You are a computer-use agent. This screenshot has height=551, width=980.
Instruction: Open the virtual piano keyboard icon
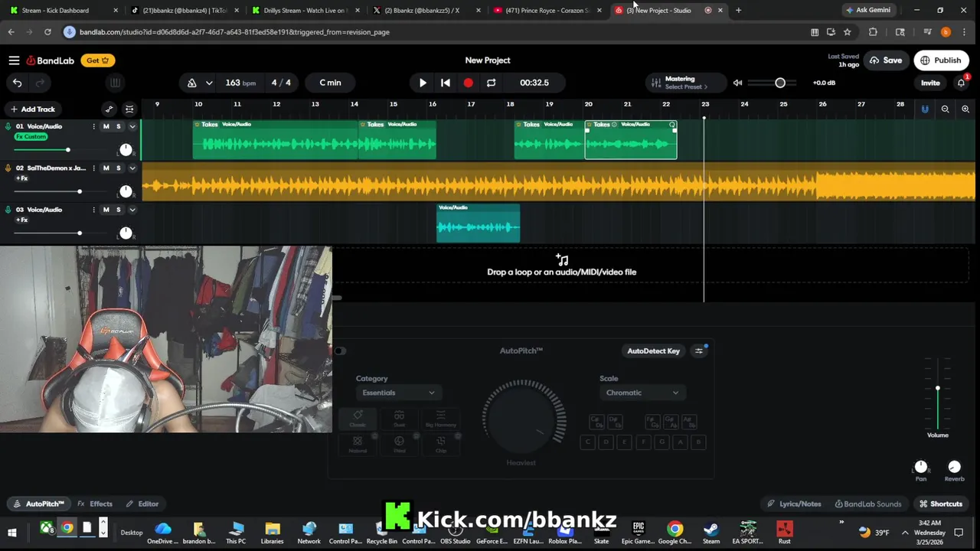point(115,83)
